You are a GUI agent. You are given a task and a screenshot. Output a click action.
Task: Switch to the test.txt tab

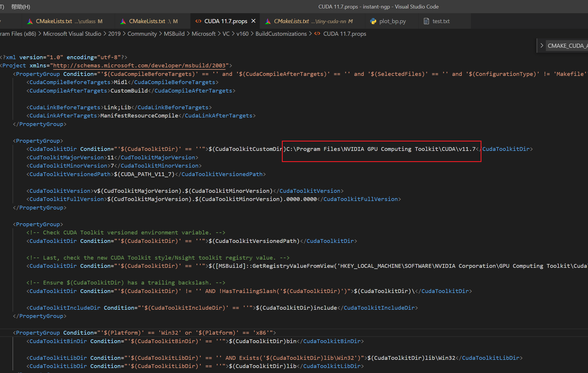point(441,21)
